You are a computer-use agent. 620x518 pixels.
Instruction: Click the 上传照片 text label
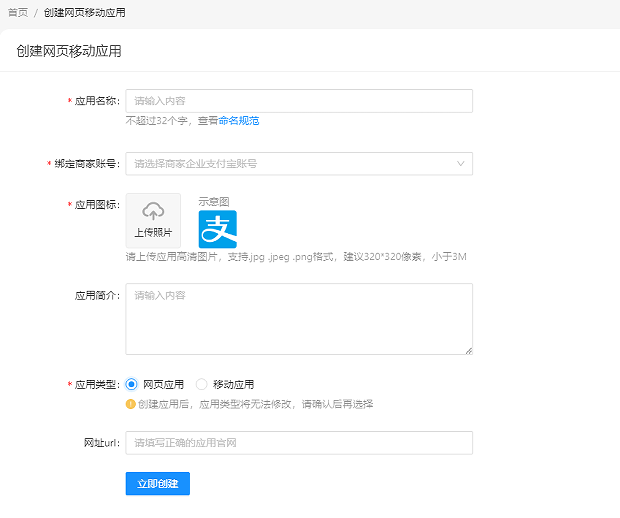[153, 233]
